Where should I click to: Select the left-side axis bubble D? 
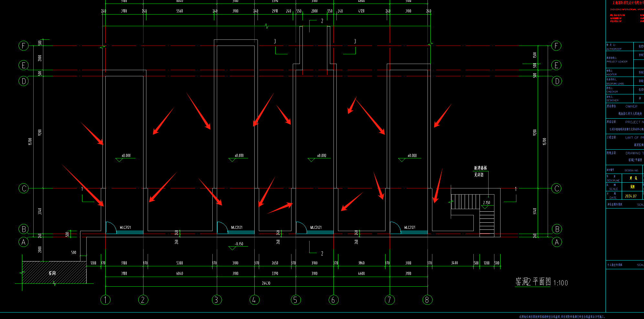point(24,81)
